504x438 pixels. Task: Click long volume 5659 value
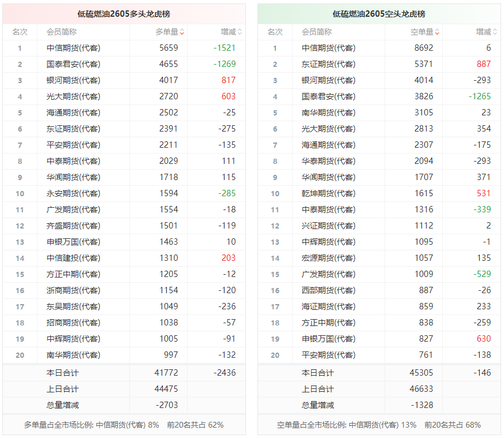pyautogui.click(x=169, y=48)
